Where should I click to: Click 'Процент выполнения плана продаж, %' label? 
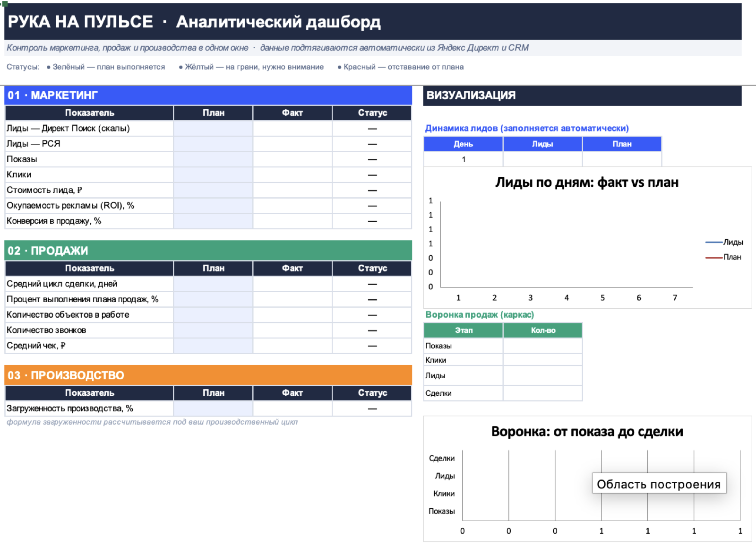click(x=89, y=299)
